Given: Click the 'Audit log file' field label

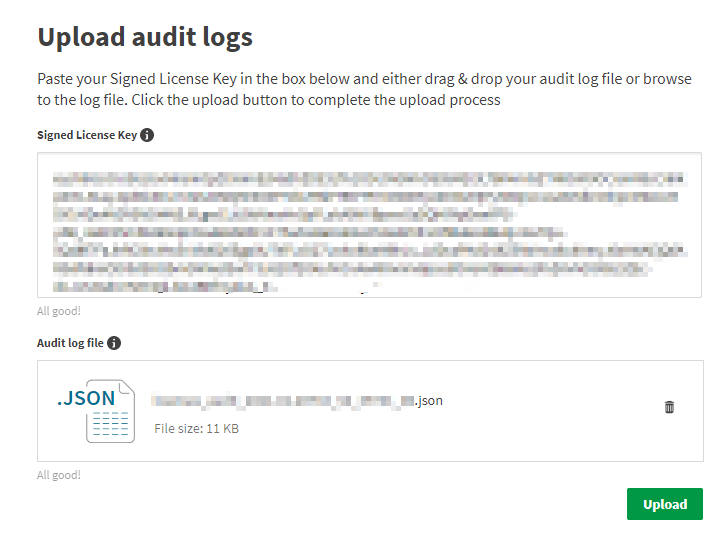Looking at the screenshot, I should tap(70, 343).
